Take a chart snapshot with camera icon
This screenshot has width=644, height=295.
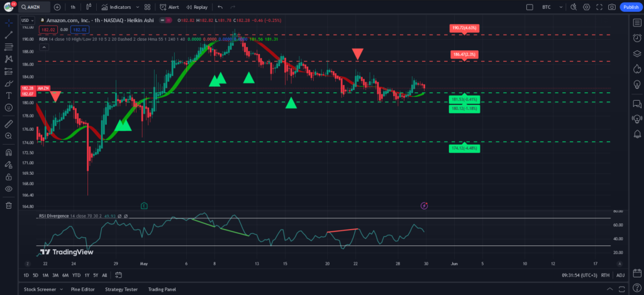point(612,7)
